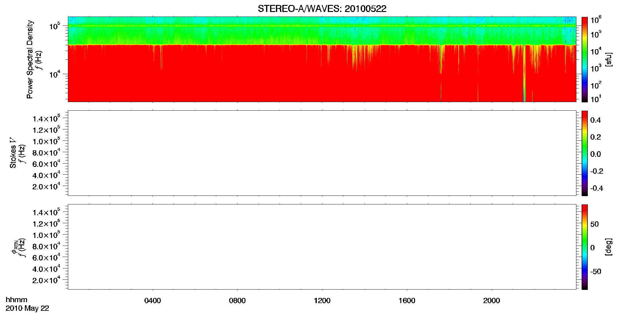644x332 pixels.
Task: Click the 1.0×10^5 label in Stokes V panel
Action: tap(46, 141)
